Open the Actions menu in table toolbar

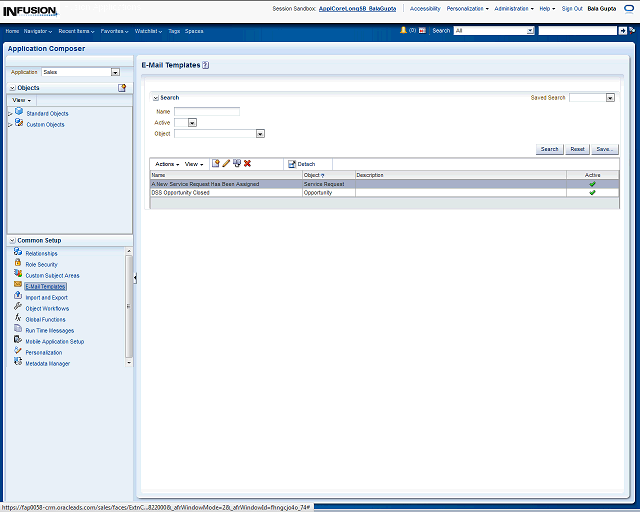click(166, 164)
